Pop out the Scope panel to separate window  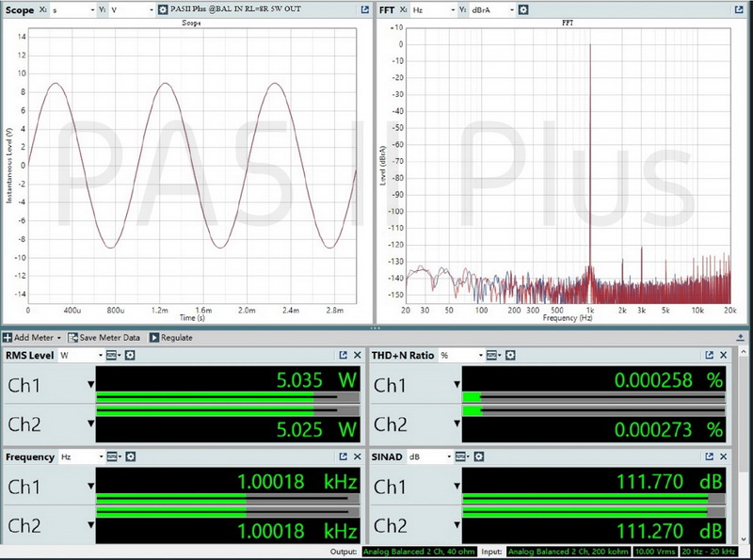click(363, 9)
